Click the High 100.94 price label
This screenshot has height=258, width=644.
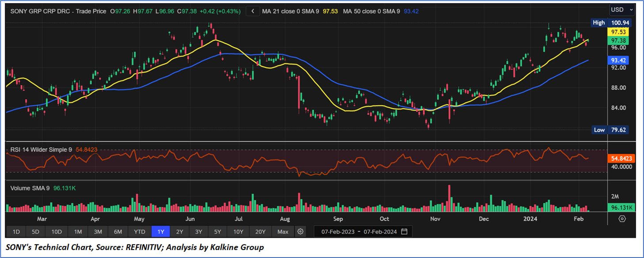click(x=610, y=23)
